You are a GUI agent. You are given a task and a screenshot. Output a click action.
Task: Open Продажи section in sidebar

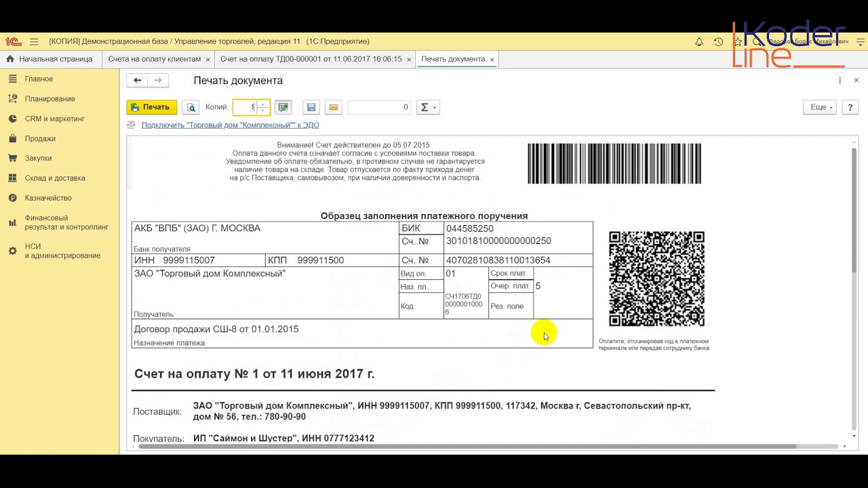[40, 138]
